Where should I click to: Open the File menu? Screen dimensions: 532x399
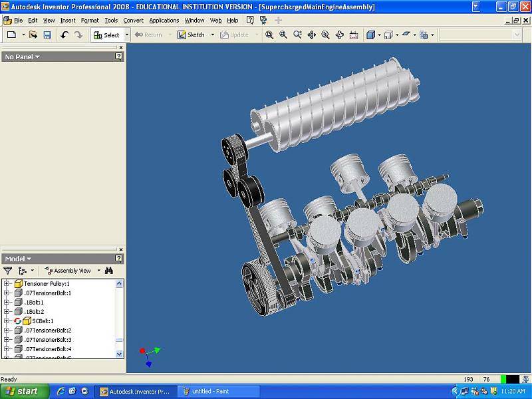coord(19,21)
